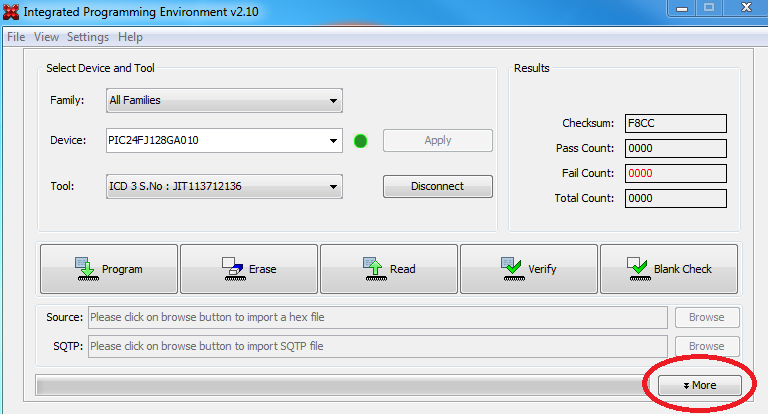Open the Help menu

130,37
